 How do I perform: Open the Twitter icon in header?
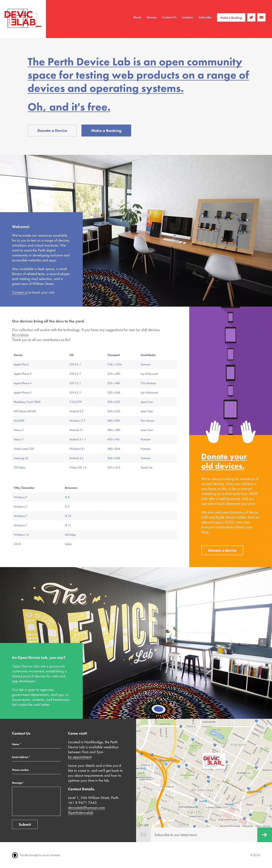(x=251, y=17)
